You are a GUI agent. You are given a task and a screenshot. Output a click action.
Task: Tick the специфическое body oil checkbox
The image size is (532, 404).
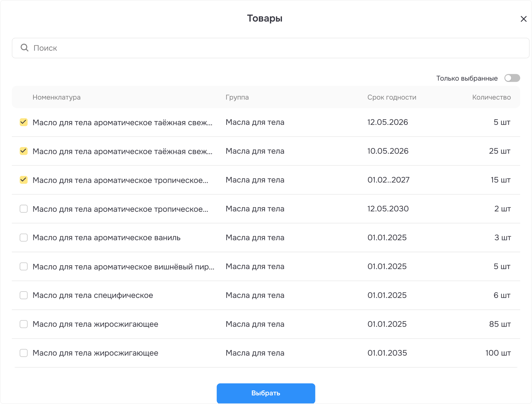point(24,295)
